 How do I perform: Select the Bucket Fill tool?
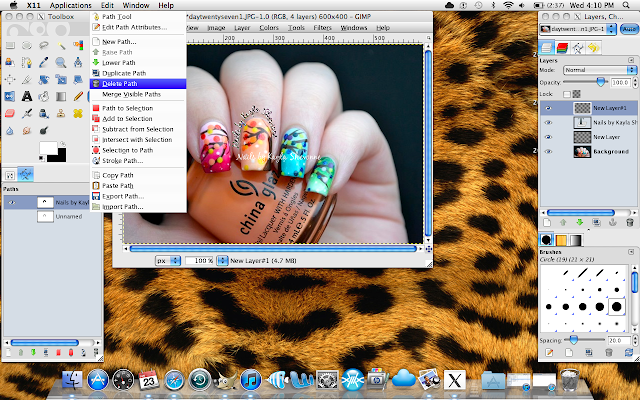(x=44, y=96)
